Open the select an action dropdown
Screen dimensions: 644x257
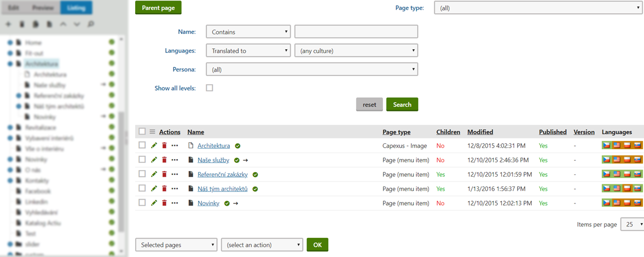coord(262,245)
